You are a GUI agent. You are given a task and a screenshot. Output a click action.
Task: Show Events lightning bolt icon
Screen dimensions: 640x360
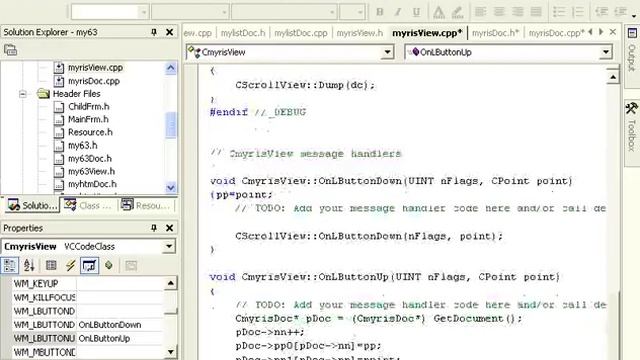(x=70, y=266)
